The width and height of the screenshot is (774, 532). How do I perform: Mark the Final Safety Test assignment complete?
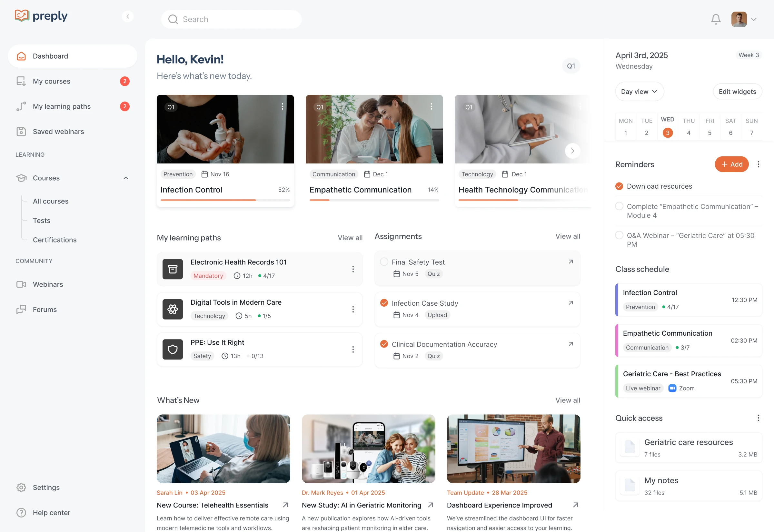tap(384, 262)
